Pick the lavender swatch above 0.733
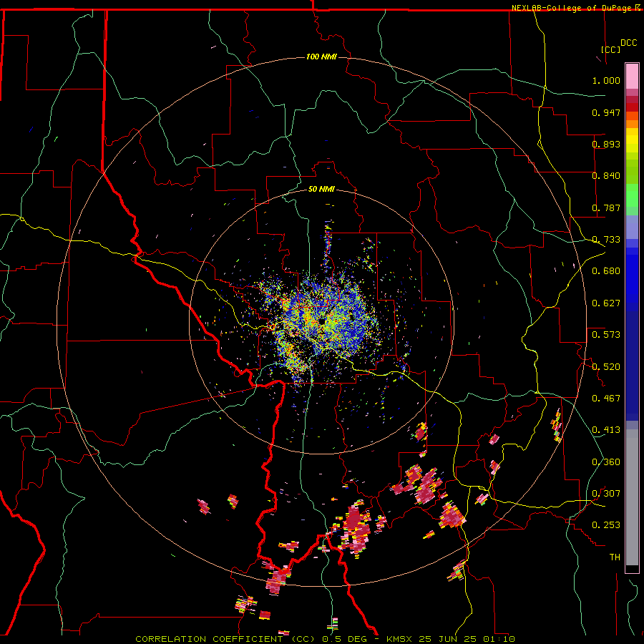This screenshot has width=644, height=644. [632, 227]
